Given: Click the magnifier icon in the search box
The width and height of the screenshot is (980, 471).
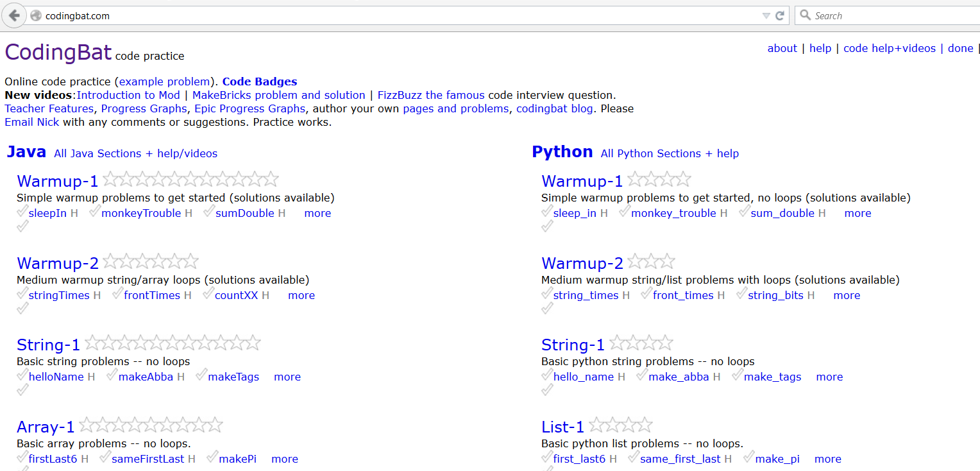Looking at the screenshot, I should tap(806, 15).
